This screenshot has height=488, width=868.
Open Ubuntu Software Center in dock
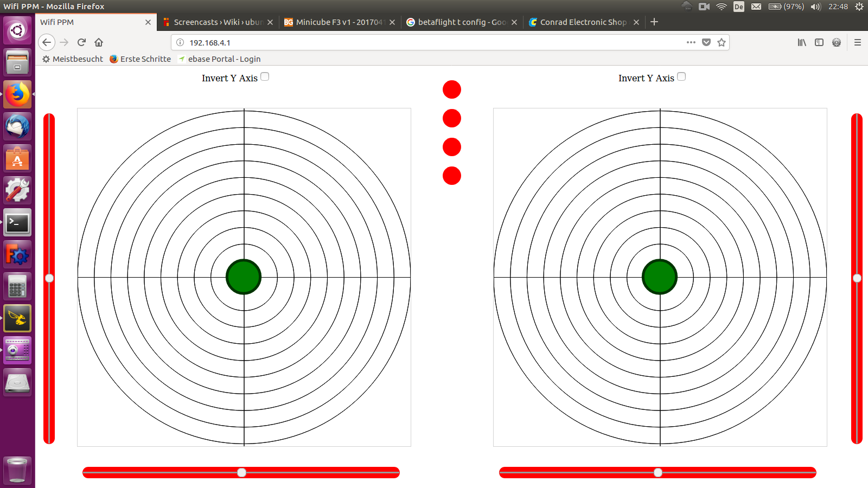click(17, 158)
